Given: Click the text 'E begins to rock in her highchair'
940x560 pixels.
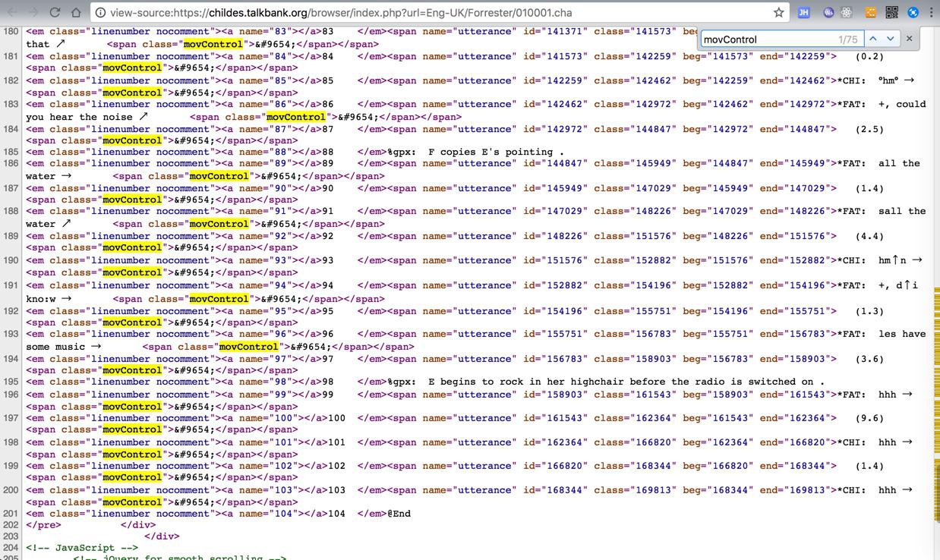Looking at the screenshot, I should tap(526, 382).
